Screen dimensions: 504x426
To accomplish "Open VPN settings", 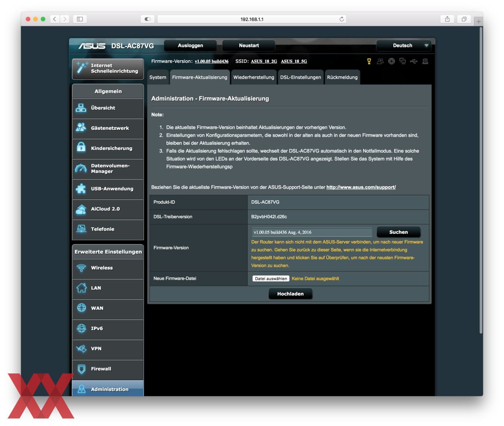I will 108,349.
